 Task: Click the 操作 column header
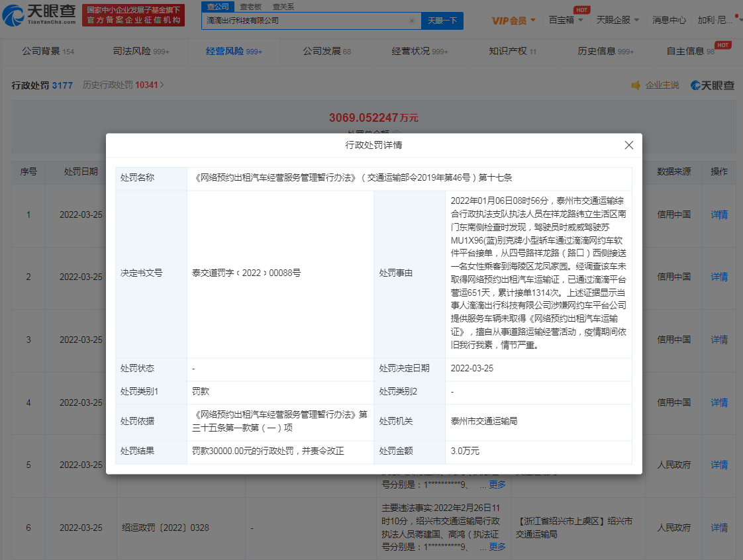coord(719,171)
